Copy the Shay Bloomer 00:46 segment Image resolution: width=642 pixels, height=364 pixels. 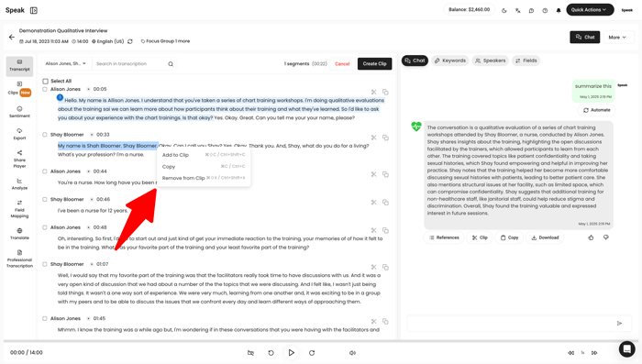[x=385, y=203]
